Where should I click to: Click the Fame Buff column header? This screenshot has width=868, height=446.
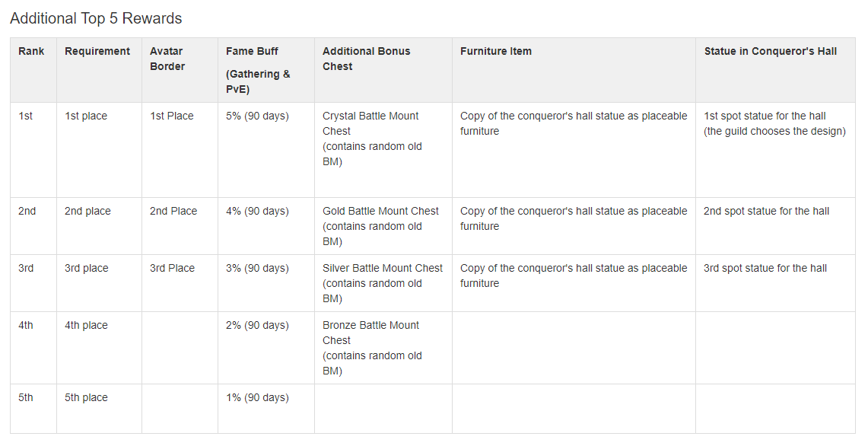(252, 51)
